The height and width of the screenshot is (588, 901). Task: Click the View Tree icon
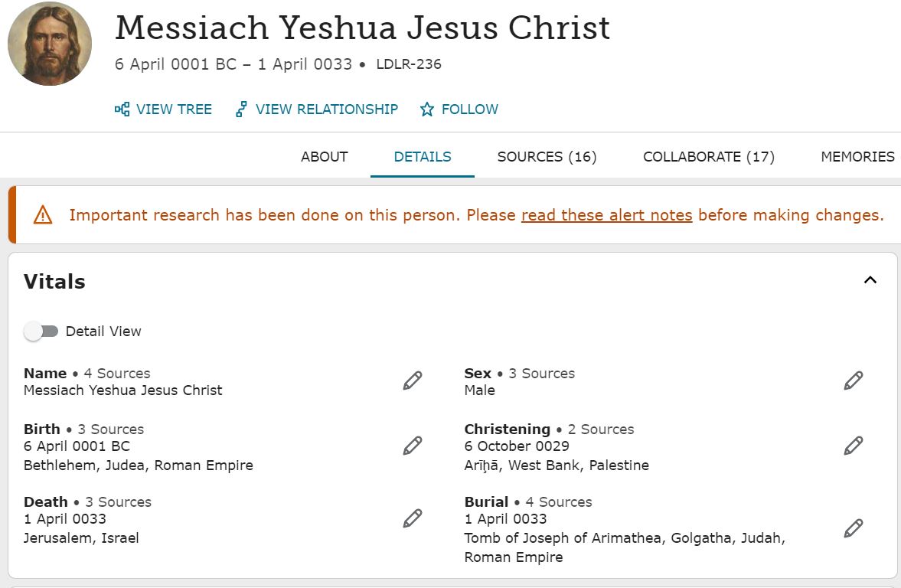click(x=122, y=109)
